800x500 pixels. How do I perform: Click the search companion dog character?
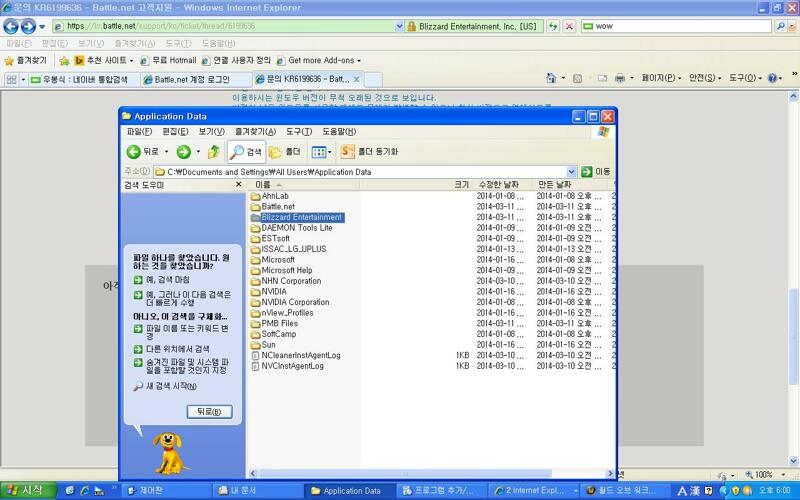pyautogui.click(x=169, y=453)
